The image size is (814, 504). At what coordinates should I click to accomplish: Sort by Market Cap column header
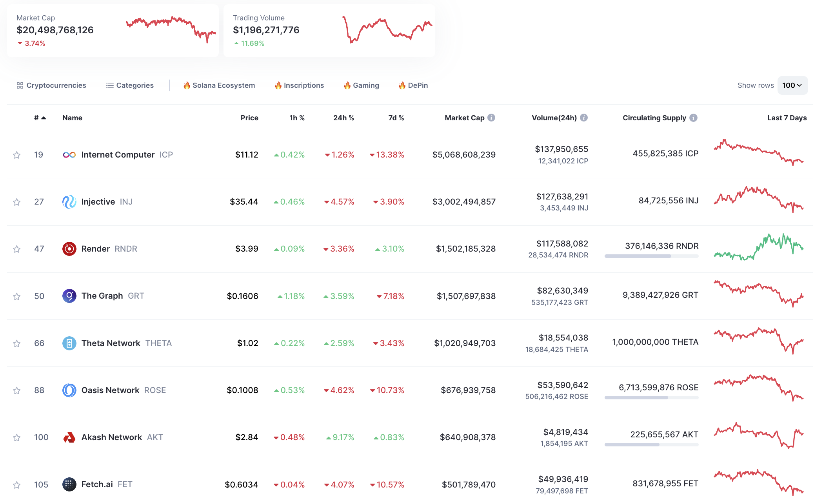465,118
